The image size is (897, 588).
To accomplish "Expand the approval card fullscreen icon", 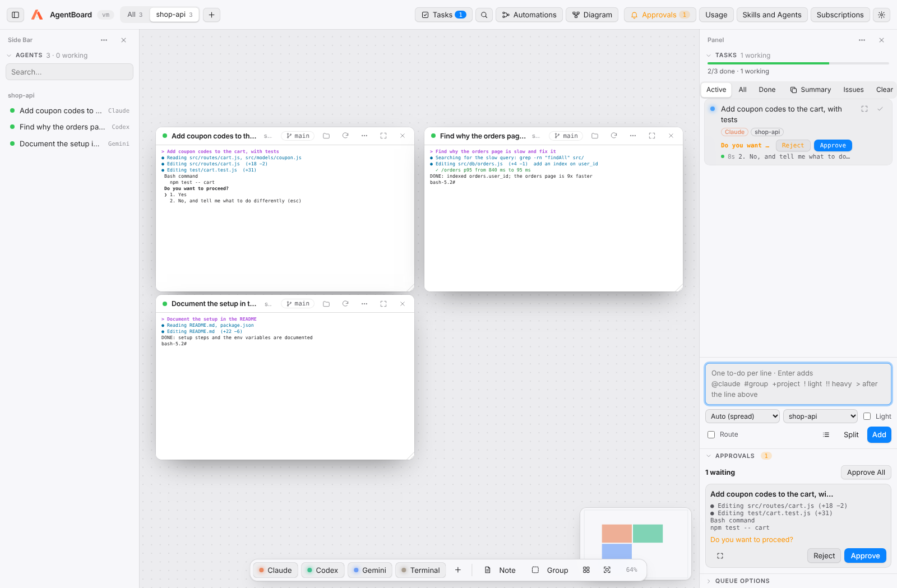I will point(720,555).
